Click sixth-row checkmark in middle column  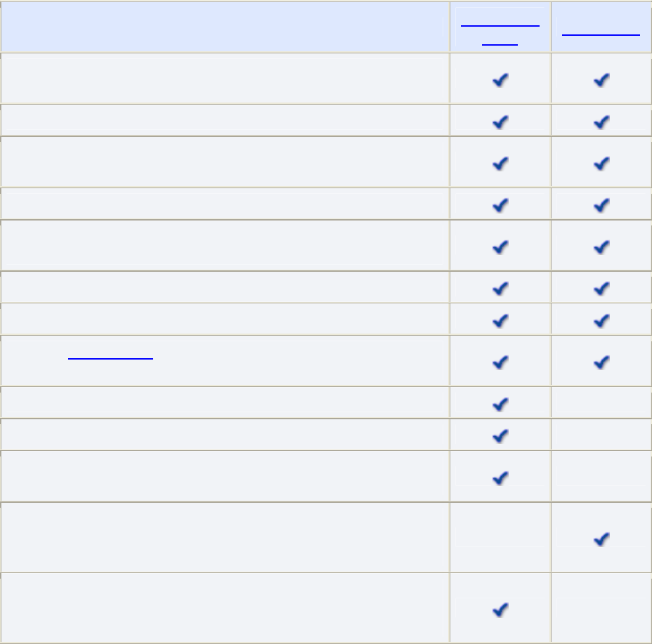500,288
